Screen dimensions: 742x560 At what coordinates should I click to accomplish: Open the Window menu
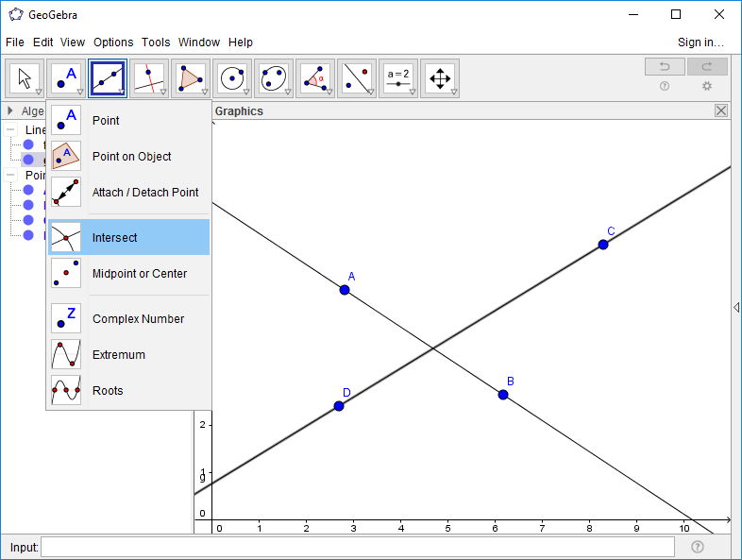point(199,42)
